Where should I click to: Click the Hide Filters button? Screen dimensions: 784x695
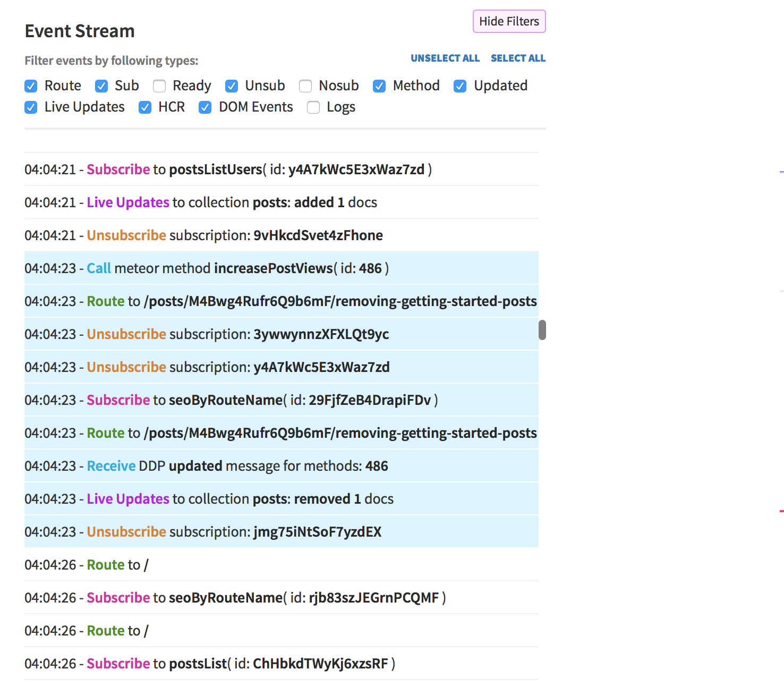[509, 21]
